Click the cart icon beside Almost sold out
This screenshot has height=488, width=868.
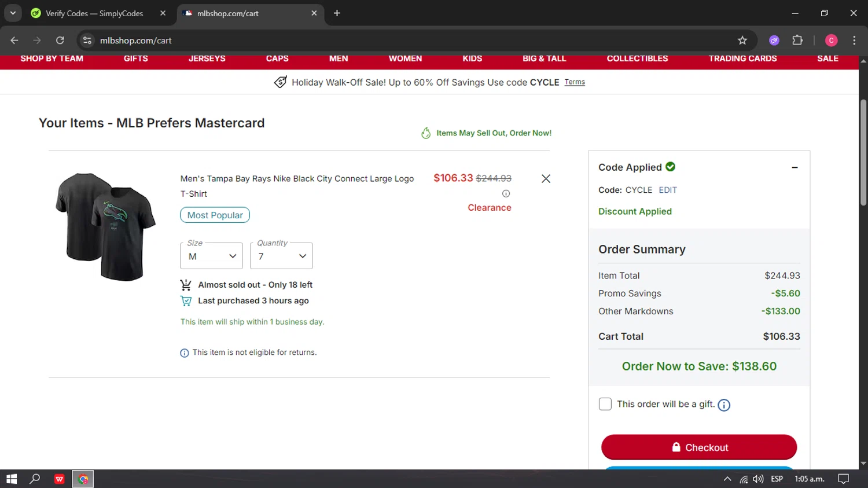tap(186, 285)
